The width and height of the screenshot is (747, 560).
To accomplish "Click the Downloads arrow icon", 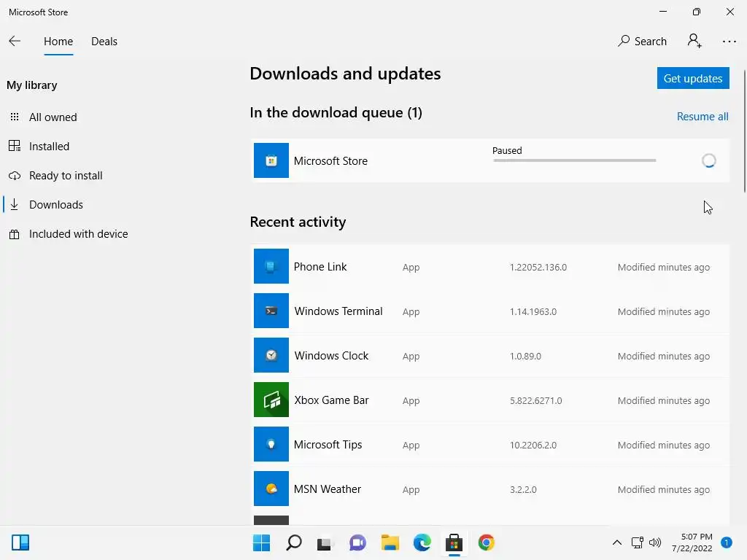I will tap(15, 205).
